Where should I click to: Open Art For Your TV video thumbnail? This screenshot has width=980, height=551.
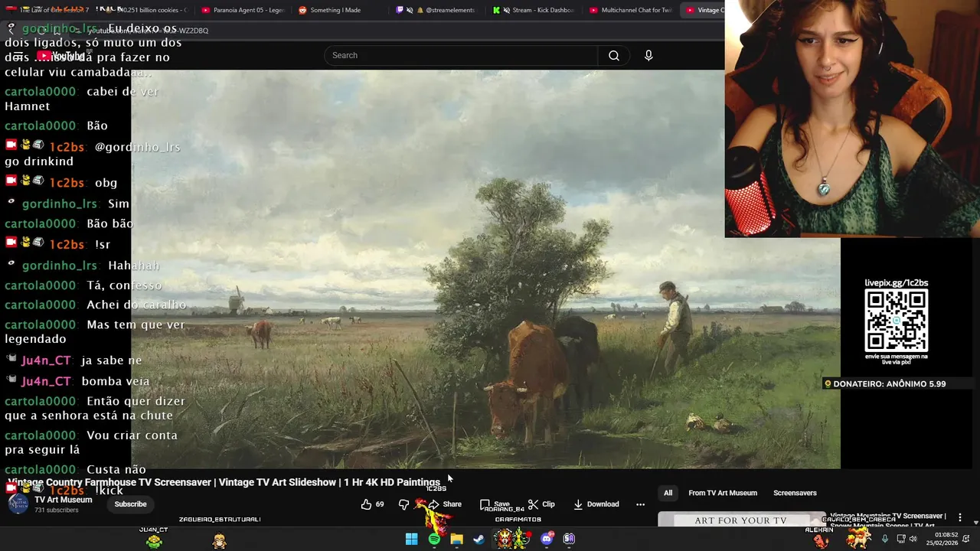click(740, 520)
